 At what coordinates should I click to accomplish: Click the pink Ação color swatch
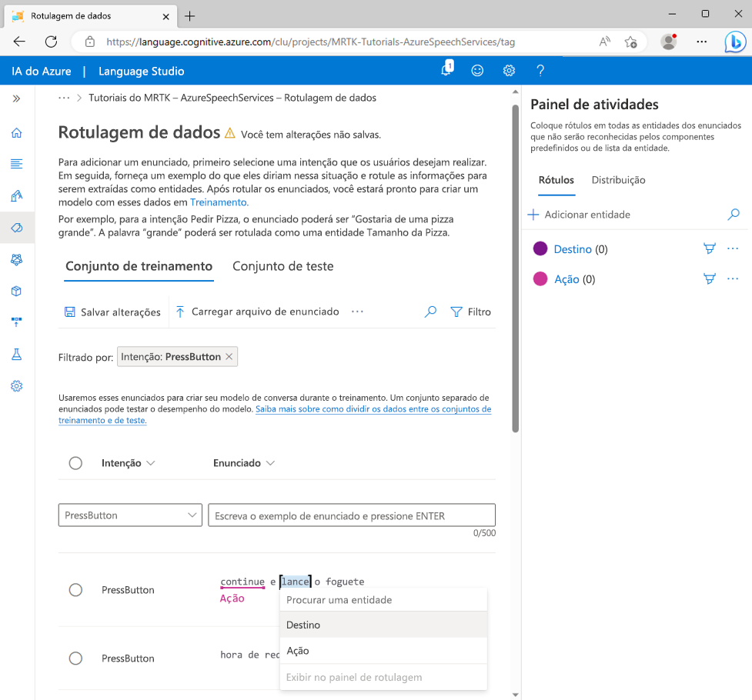coord(540,278)
